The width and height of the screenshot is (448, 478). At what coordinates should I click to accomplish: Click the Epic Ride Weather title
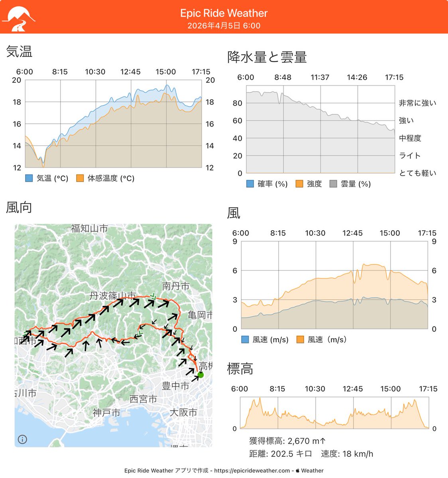coord(224,13)
